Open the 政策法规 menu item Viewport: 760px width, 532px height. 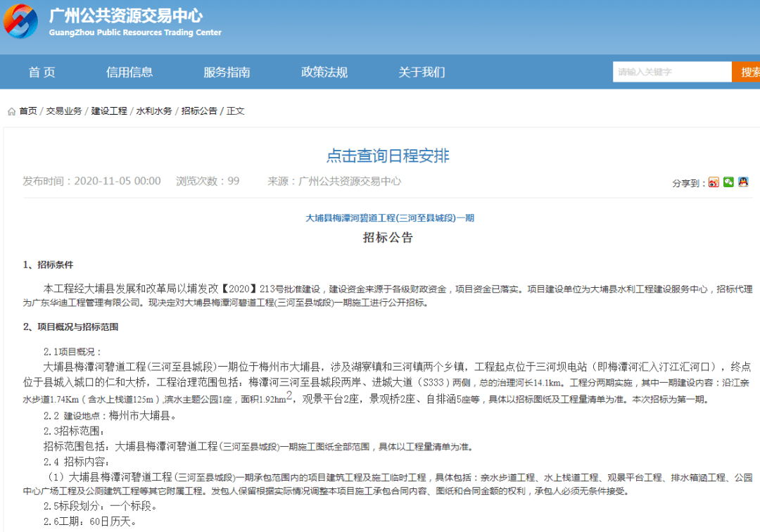(323, 72)
